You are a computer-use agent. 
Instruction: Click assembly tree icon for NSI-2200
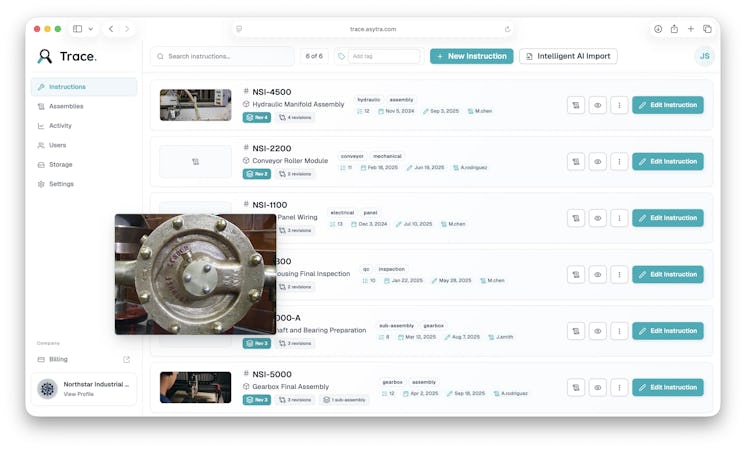point(576,162)
